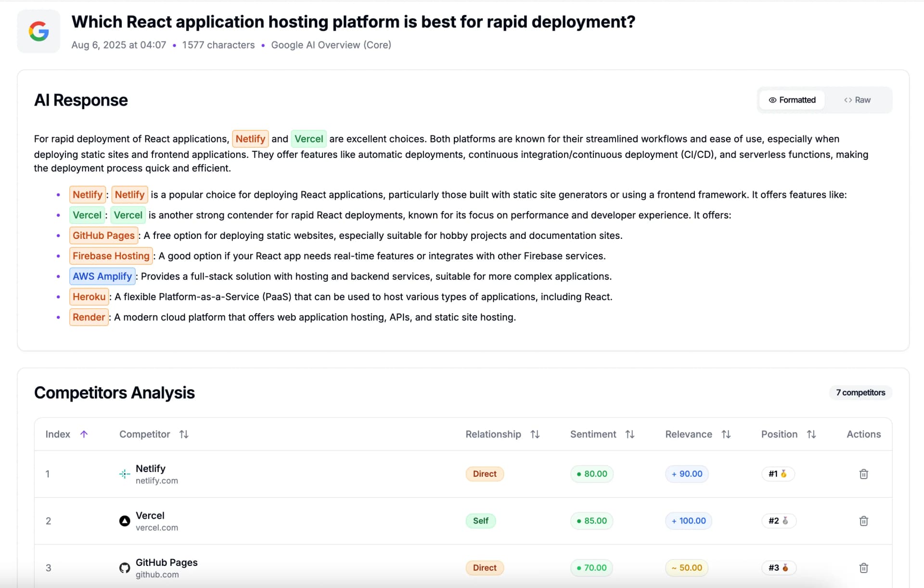The height and width of the screenshot is (588, 924).
Task: Toggle ascending sort on the Index column
Action: pos(84,434)
